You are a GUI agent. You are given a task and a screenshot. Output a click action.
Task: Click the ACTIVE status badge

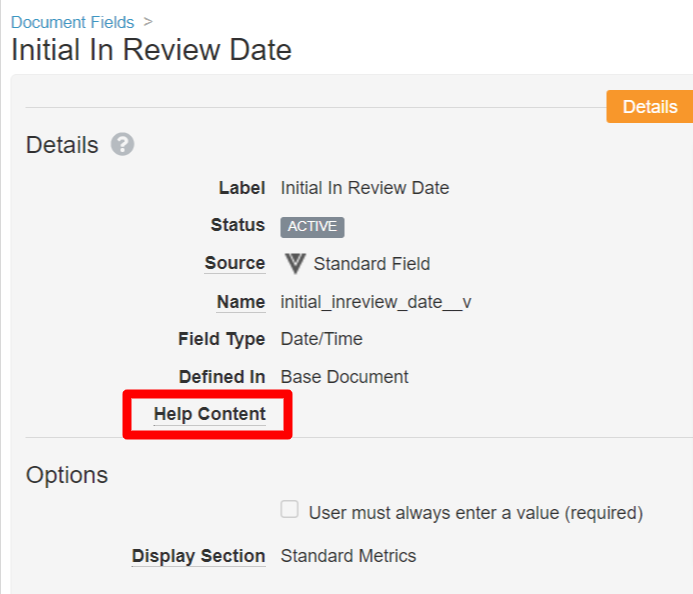point(312,226)
